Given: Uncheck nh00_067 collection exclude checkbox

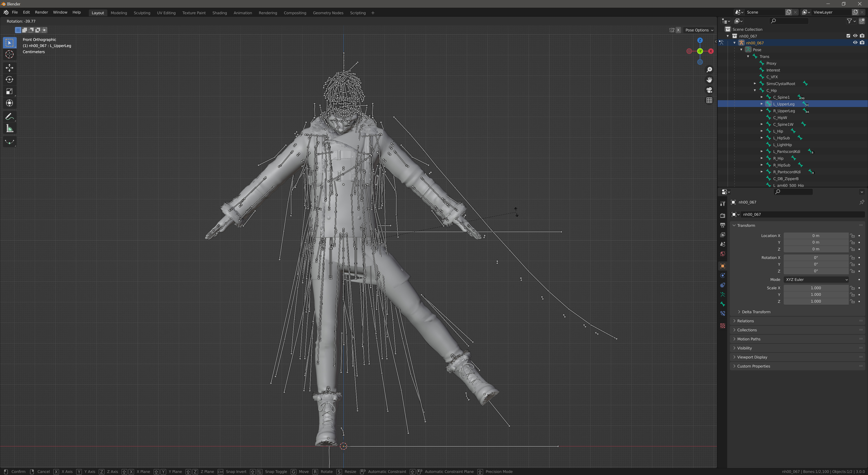Looking at the screenshot, I should point(848,36).
